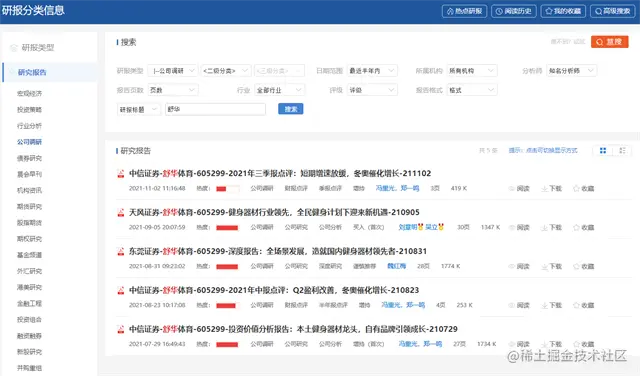Click the search text field containing 舒华
Screen dimensions: 640x376
216,109
